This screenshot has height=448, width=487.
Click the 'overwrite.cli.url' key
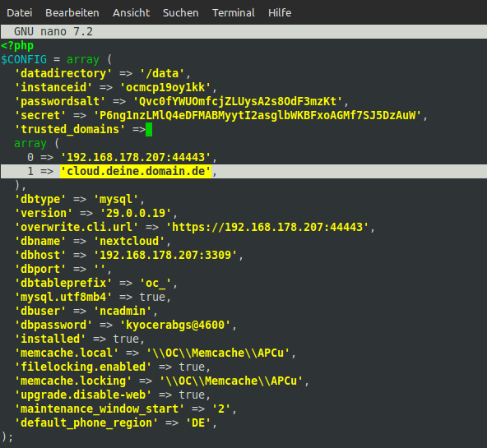[x=77, y=227]
